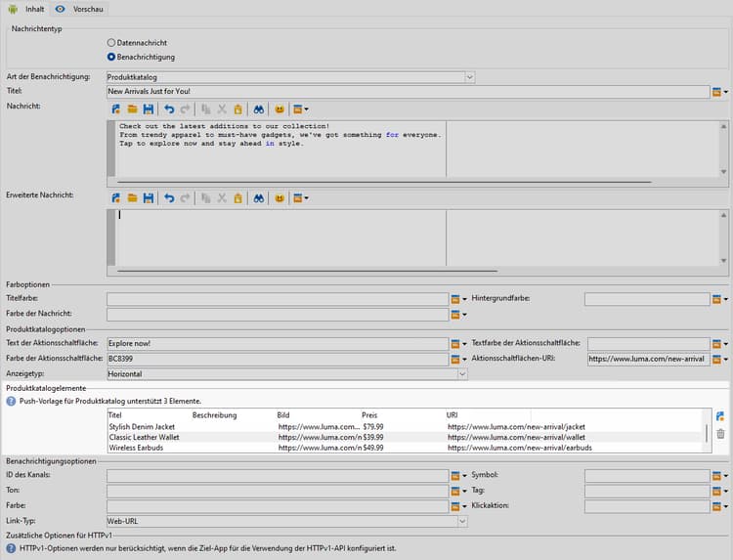The height and width of the screenshot is (560, 733).
Task: Click personalization icon next to Aktionsschaltflächen-URI
Action: tap(716, 360)
